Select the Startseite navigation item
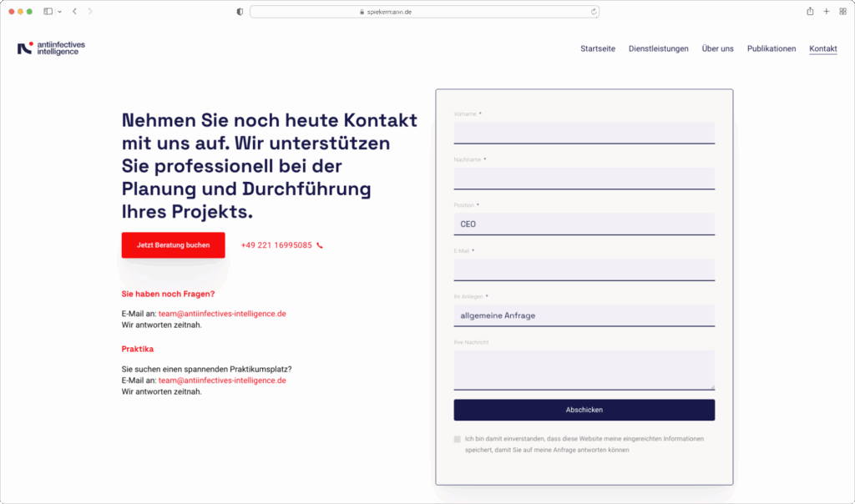The image size is (855, 504). point(597,48)
